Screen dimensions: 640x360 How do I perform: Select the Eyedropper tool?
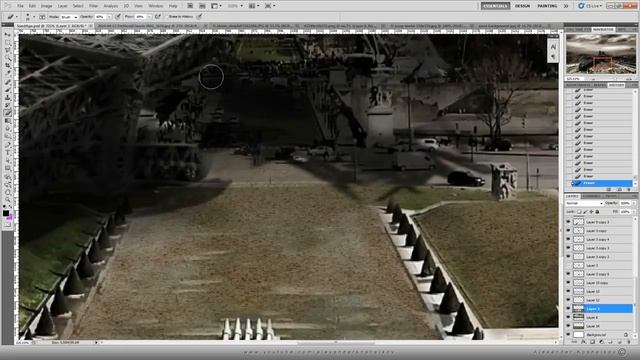click(x=7, y=73)
